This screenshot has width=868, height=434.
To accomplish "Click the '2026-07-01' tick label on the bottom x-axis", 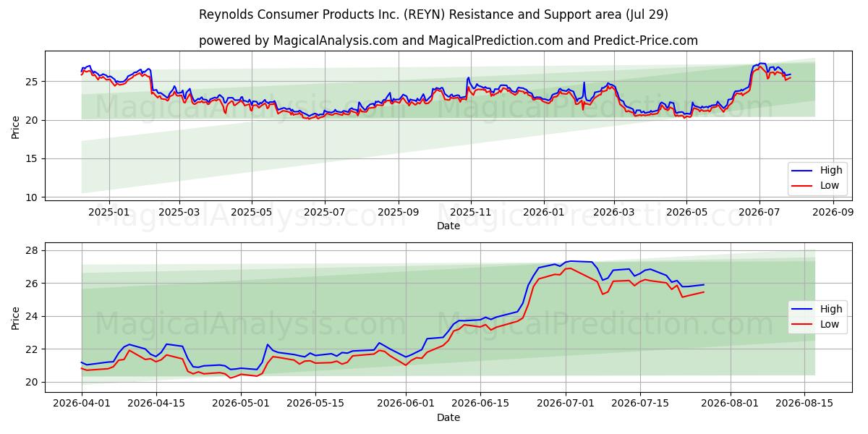I will click(x=566, y=404).
